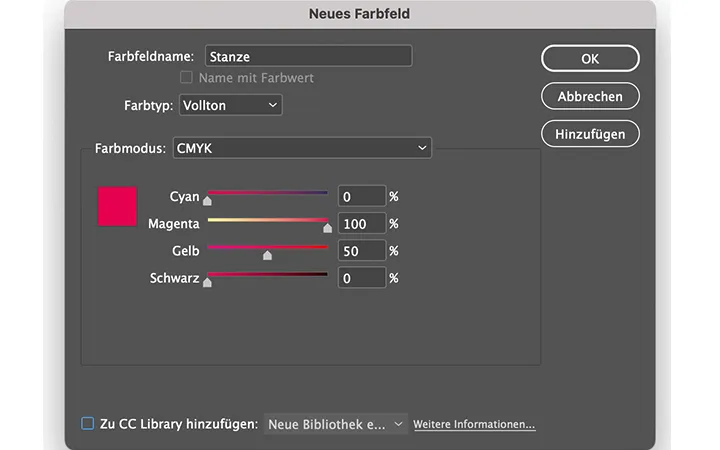Enable Zu CC Library hinzufügen checkbox
Viewport: 720px width, 450px height.
pos(88,424)
